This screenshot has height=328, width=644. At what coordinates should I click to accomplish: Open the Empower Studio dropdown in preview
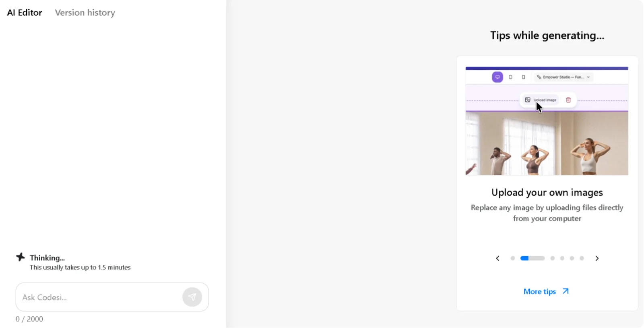(x=563, y=77)
